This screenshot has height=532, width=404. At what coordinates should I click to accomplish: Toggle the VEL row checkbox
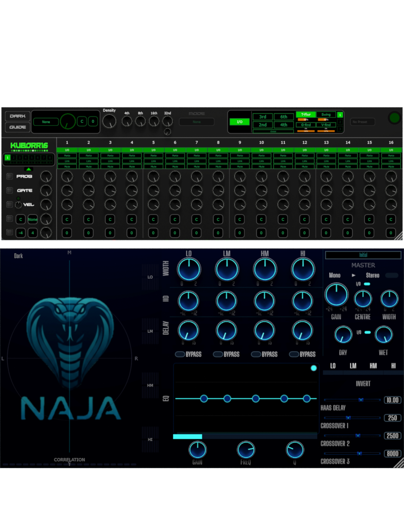coord(10,204)
